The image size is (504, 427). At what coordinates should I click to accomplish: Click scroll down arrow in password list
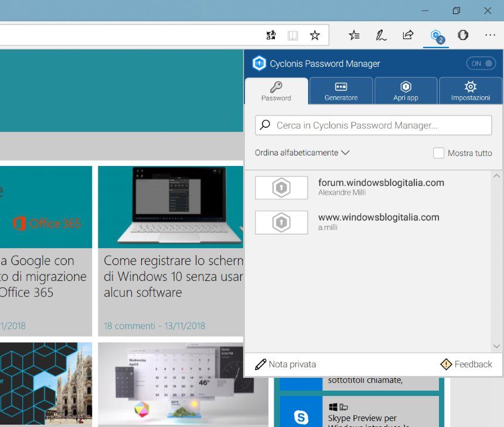(496, 346)
